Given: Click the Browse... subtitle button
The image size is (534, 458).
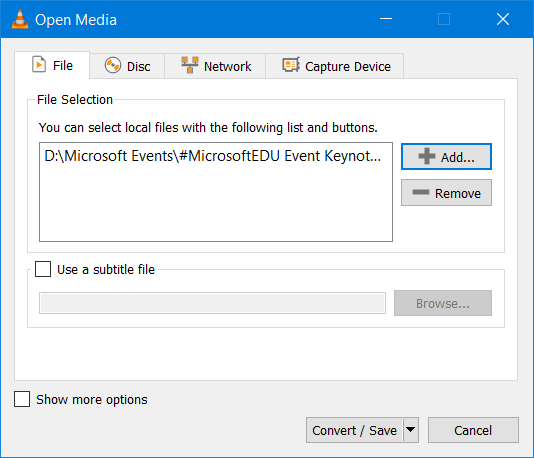Looking at the screenshot, I should tap(443, 303).
